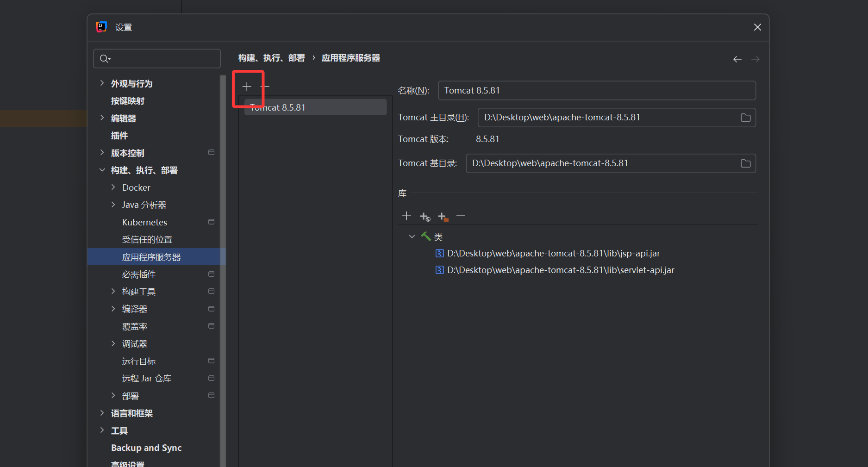Expand the 外观与行为 settings section
The image size is (868, 467).
tap(102, 83)
